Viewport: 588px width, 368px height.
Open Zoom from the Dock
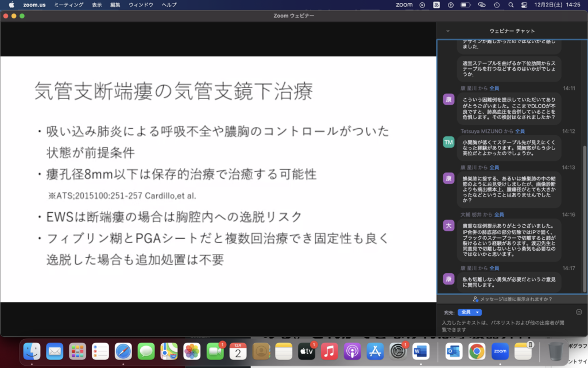[x=499, y=351]
